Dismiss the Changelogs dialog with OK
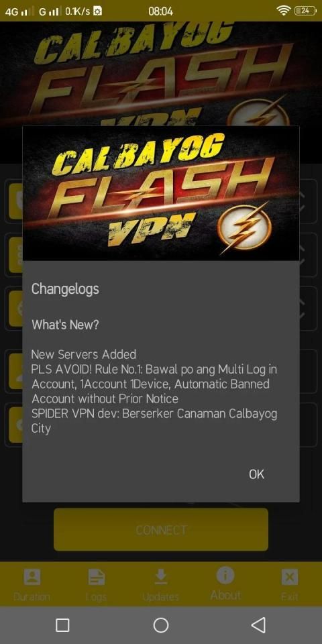Image resolution: width=322 pixels, height=644 pixels. (x=256, y=474)
